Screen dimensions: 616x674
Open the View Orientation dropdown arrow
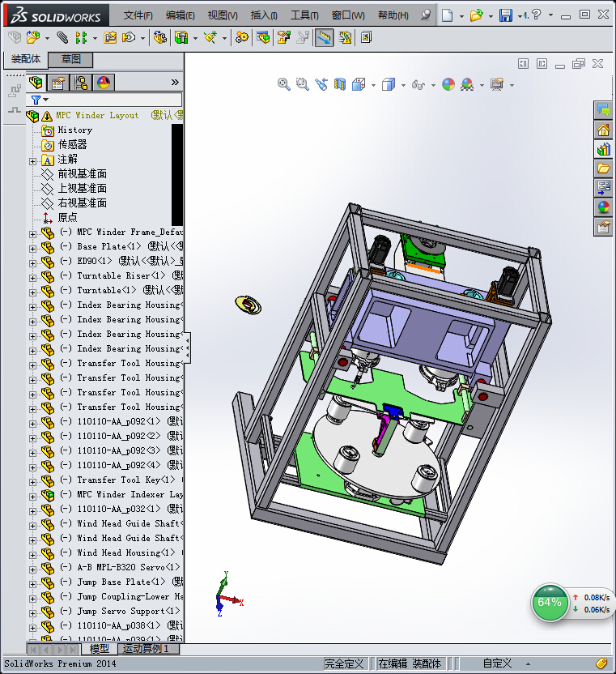(x=373, y=85)
